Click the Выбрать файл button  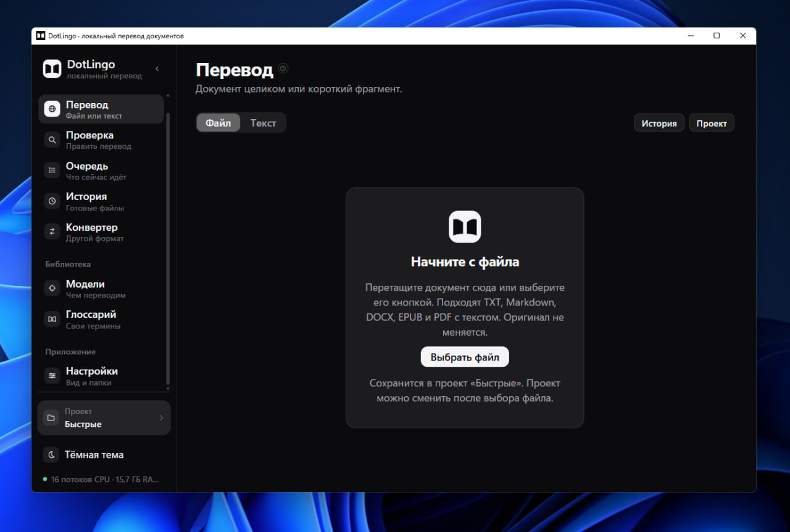465,357
